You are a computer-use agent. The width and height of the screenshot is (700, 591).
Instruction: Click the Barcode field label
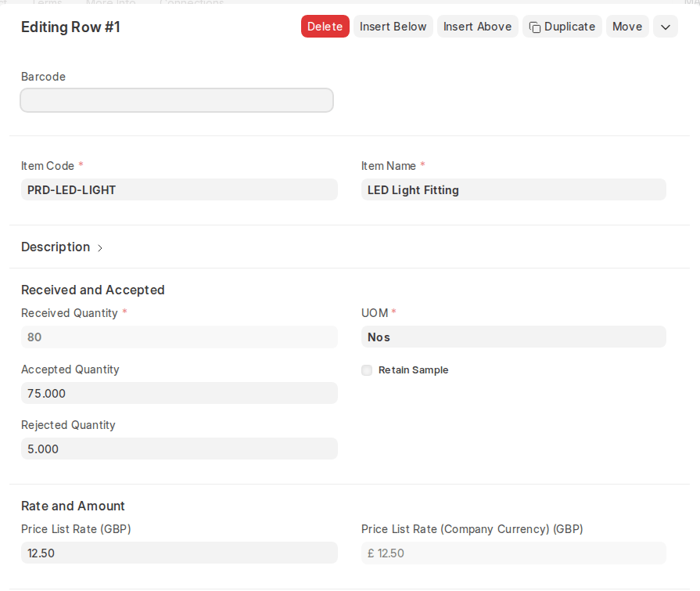pos(43,77)
